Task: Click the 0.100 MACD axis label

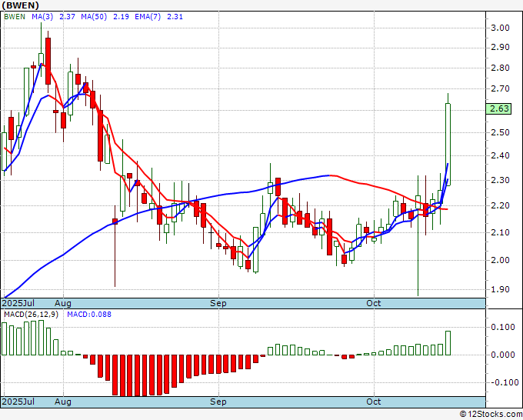Action: tap(501, 327)
